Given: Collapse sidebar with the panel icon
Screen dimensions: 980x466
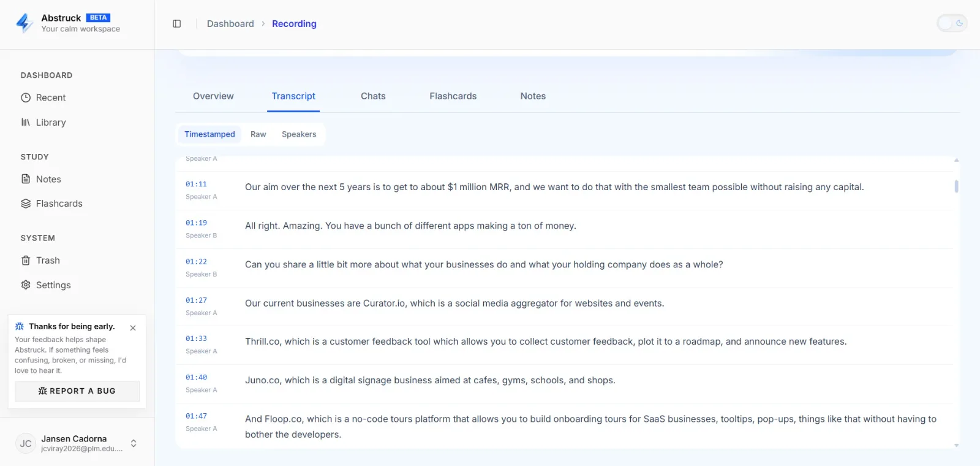Looking at the screenshot, I should (x=177, y=24).
